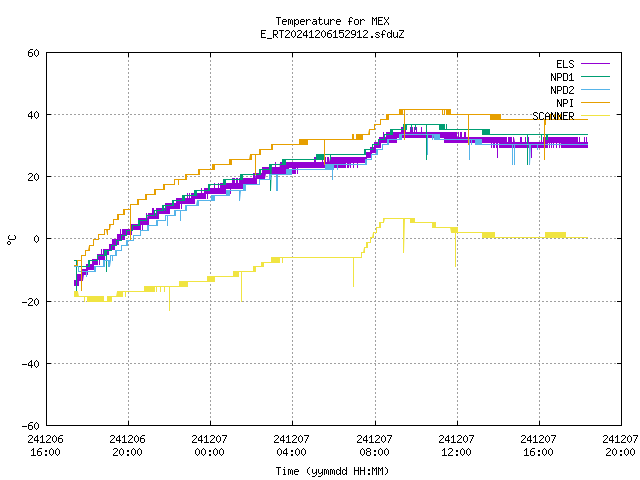Viewport: 640px width, 480px height.
Task: Click the light blue NPD2 legend line sample
Action: coord(595,90)
